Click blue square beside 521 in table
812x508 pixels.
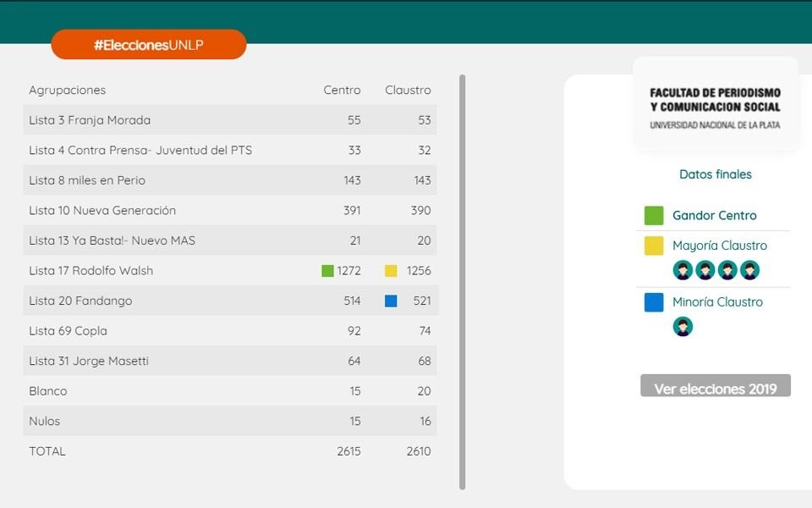tap(391, 301)
